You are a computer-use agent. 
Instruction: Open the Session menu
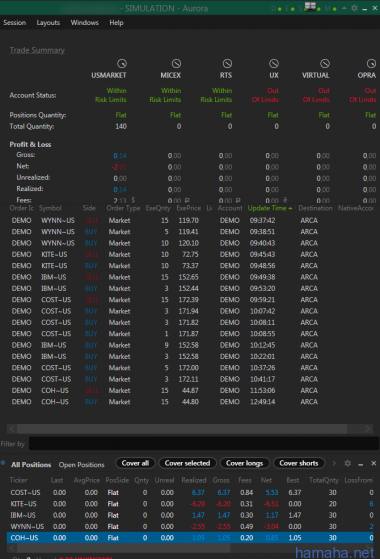coord(15,22)
